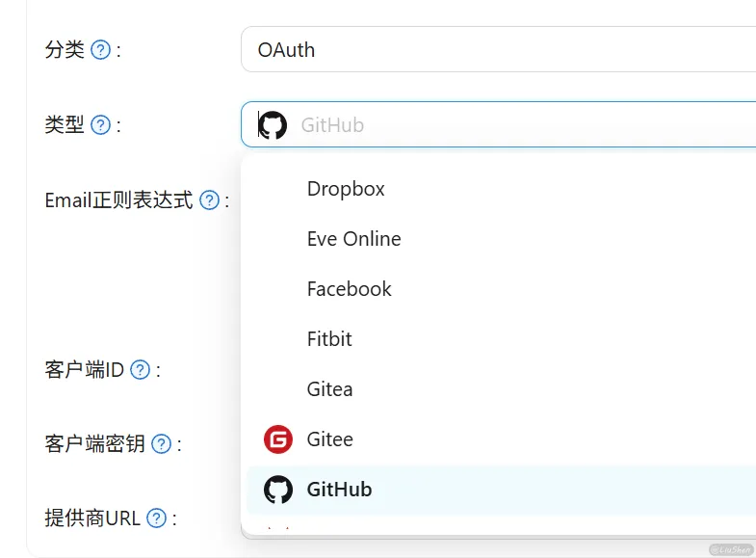Select Dropbox from the type list
The image size is (756, 558).
(x=346, y=189)
